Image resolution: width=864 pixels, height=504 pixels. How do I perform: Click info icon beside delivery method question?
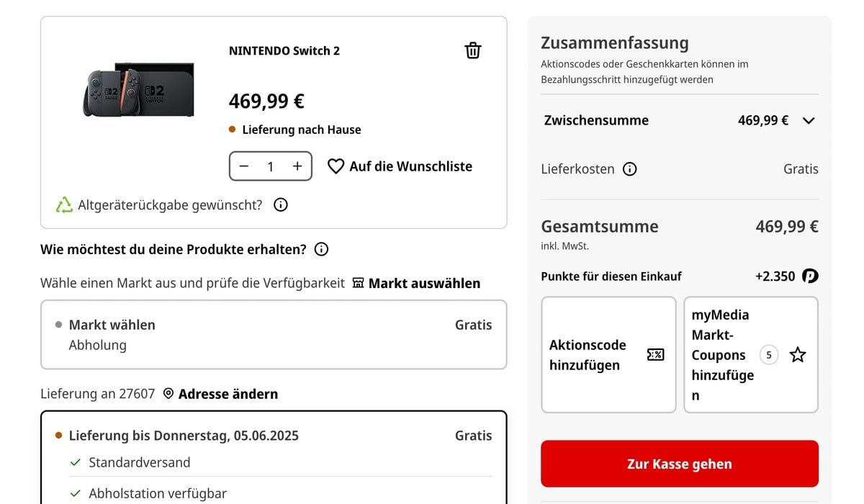pos(322,249)
